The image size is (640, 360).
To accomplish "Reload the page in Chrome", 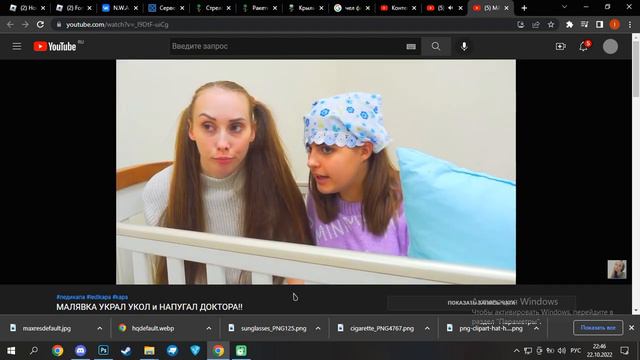I will click(40, 24).
